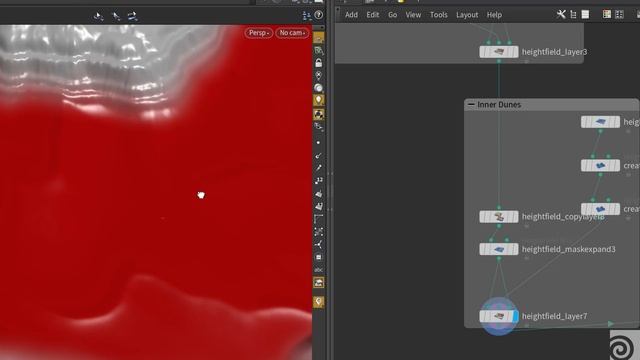Toggle bypass flag on heightfield_layer7 node
Screen dimensions: 640x360
pyautogui.click(x=483, y=316)
